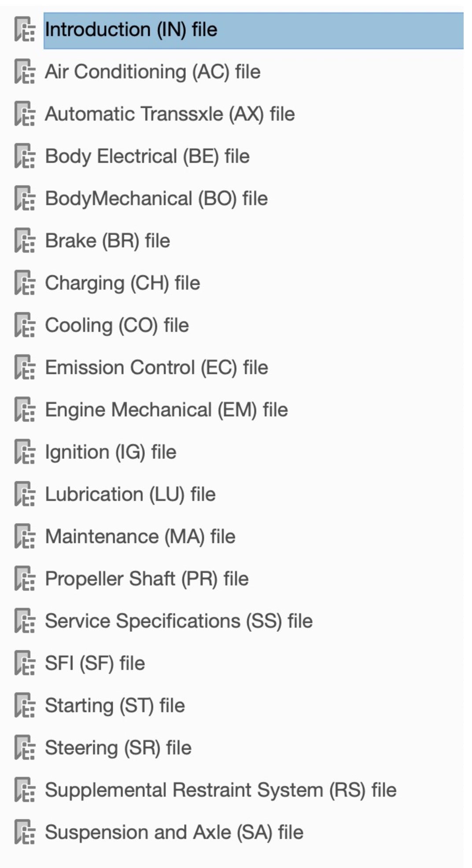Screen dimensions: 472x868
Task: Click the bookmark icon beside SFI (SF) file
Action: [x=25, y=664]
